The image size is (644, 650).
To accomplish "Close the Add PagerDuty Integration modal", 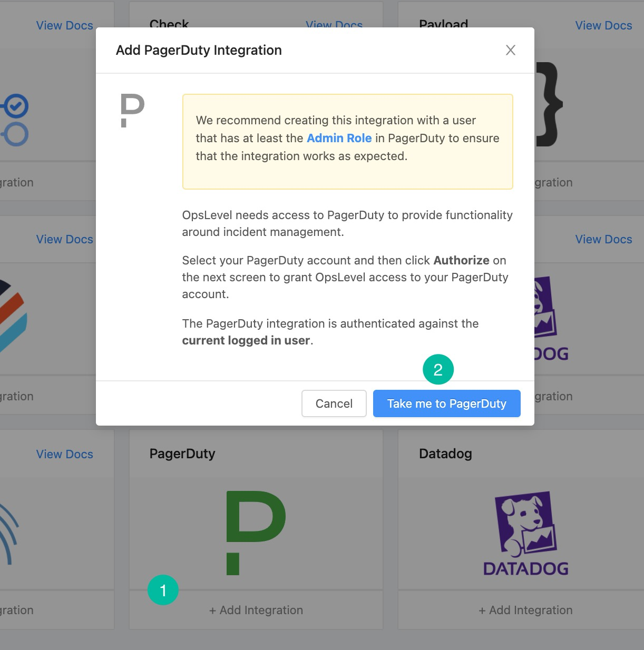I will click(x=510, y=50).
